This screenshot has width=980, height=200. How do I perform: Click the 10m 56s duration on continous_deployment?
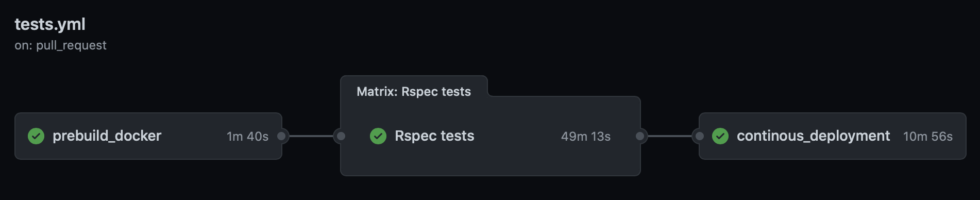pyautogui.click(x=928, y=137)
